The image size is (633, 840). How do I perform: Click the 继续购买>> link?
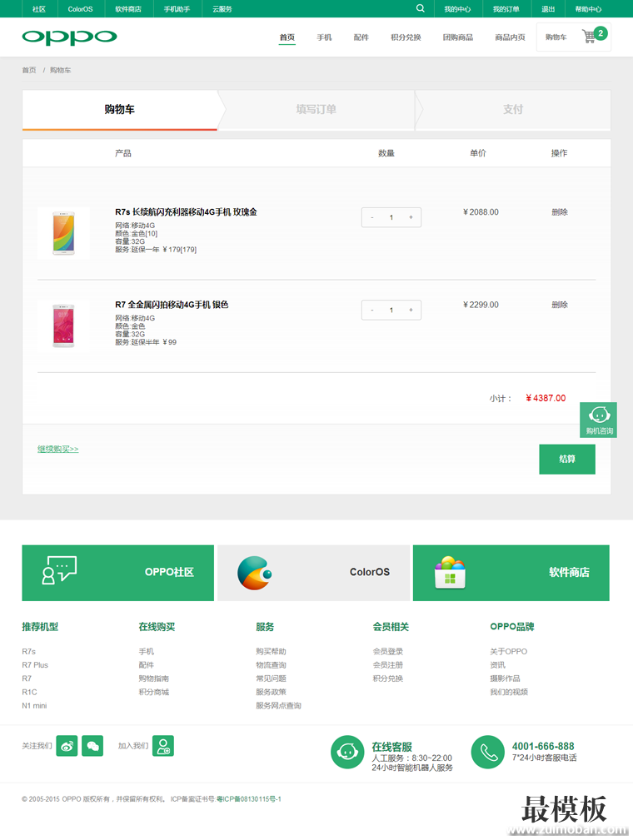point(58,449)
